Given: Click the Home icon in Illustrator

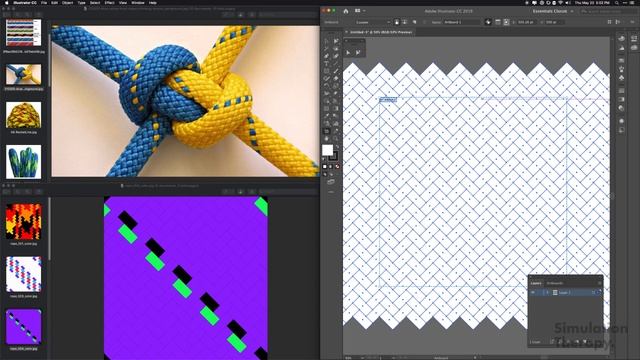Looking at the screenshot, I should pyautogui.click(x=346, y=11).
